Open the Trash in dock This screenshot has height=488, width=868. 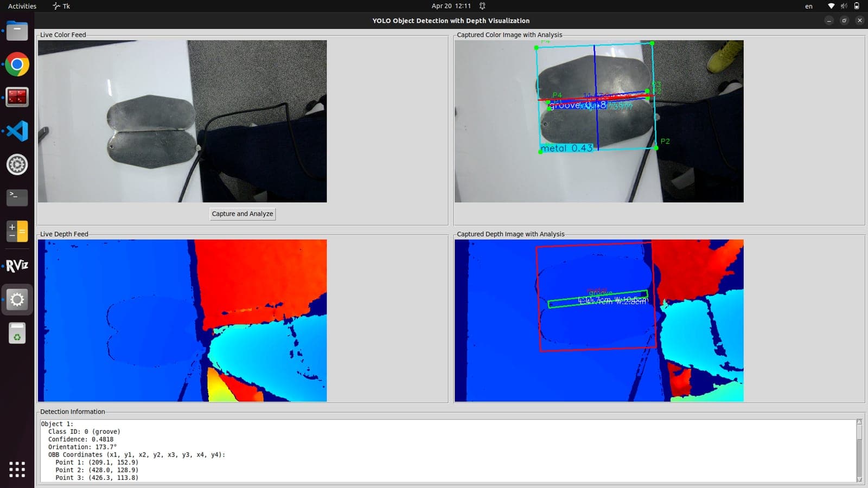(17, 333)
